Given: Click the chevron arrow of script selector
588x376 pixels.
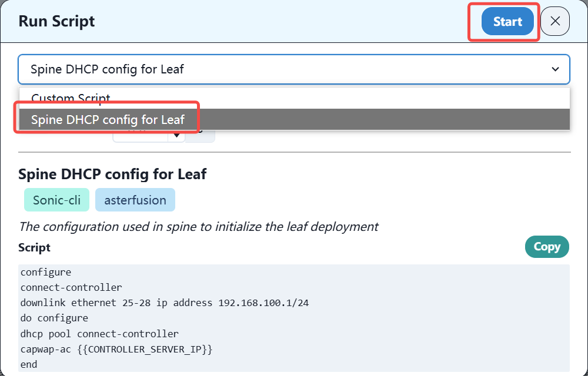Looking at the screenshot, I should pos(555,69).
